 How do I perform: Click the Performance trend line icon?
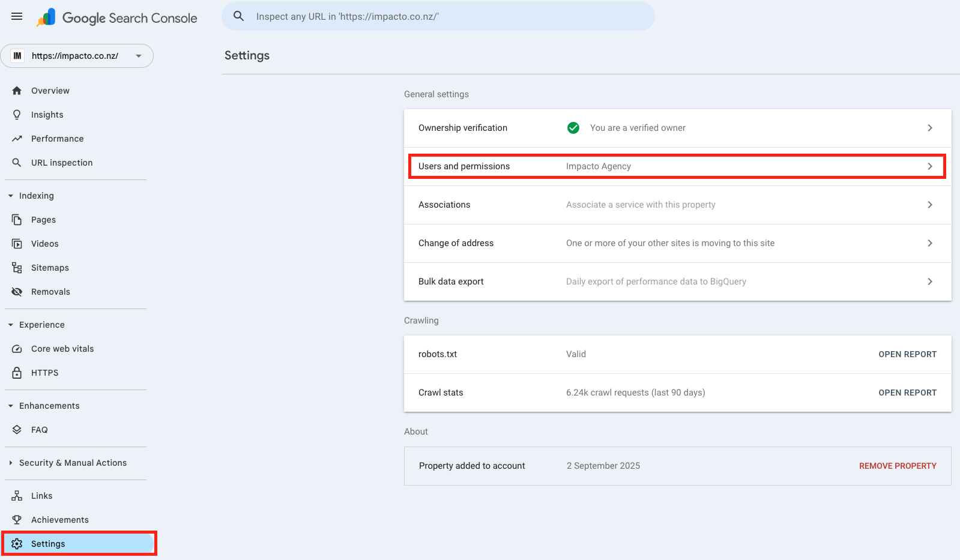click(x=17, y=139)
